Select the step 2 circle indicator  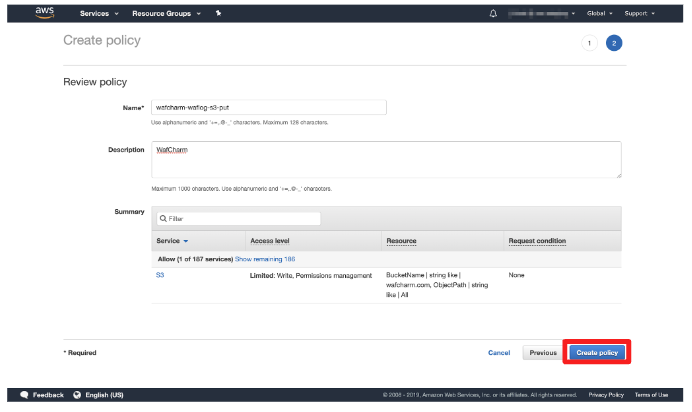pos(613,43)
